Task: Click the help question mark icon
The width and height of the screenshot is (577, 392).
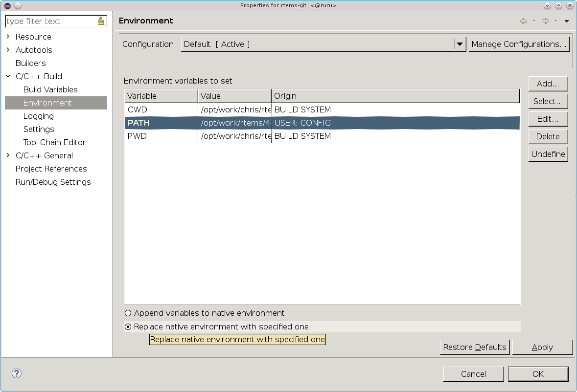Action: pos(17,373)
